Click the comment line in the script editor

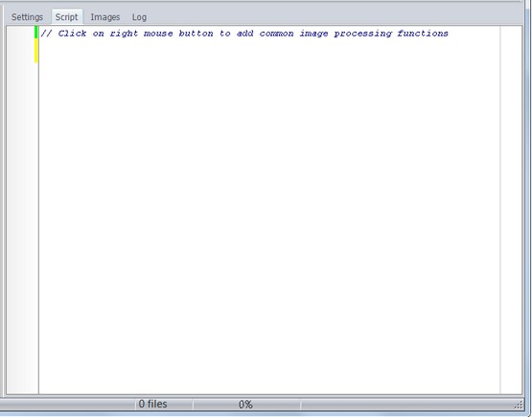coord(244,34)
